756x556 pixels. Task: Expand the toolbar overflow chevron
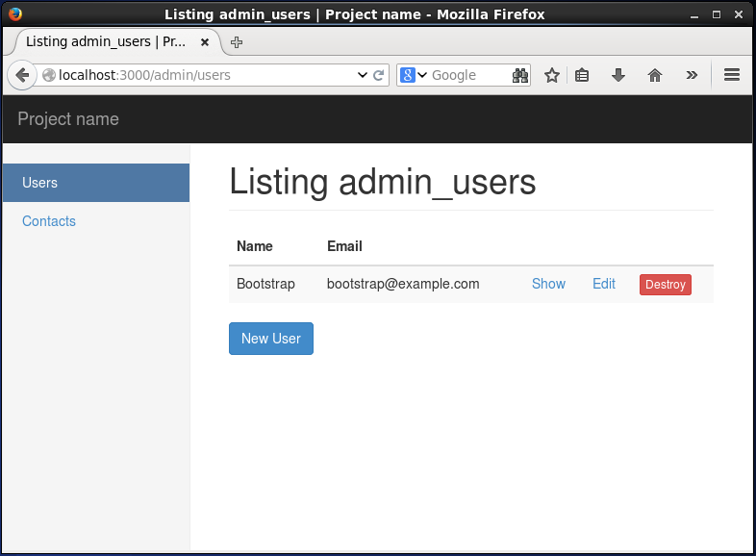[x=692, y=75]
